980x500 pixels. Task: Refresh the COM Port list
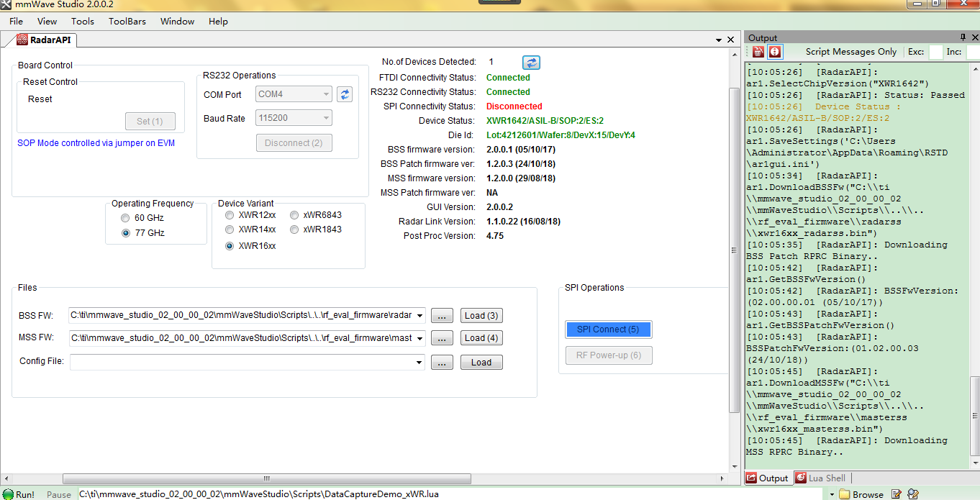click(345, 94)
